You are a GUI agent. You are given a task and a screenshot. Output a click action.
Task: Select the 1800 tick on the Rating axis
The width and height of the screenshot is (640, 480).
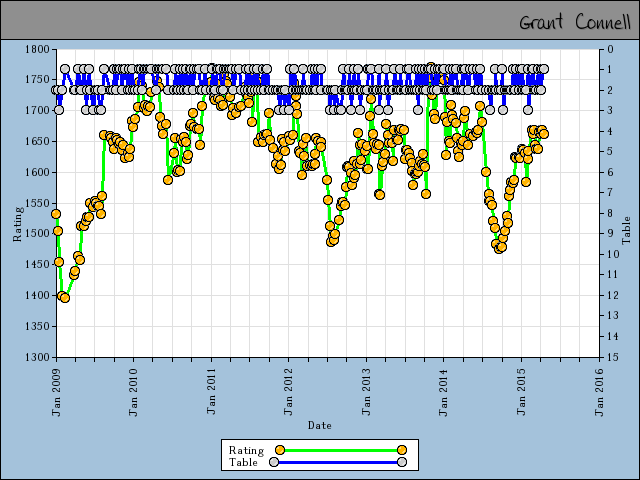37,49
